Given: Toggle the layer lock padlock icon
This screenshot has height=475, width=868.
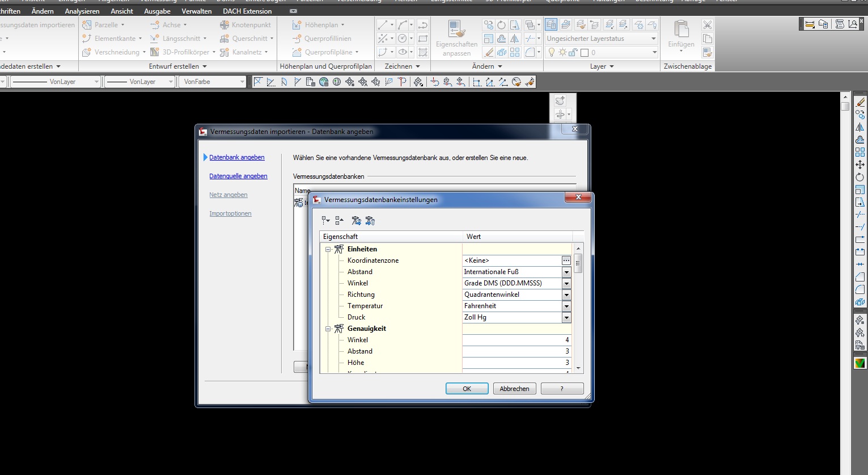Looking at the screenshot, I should coord(573,52).
